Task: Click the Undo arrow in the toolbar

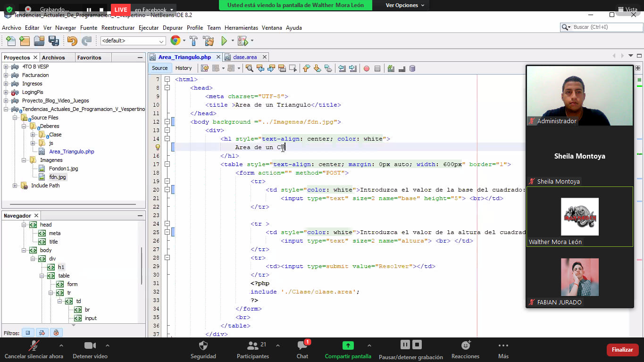Action: 72,41
